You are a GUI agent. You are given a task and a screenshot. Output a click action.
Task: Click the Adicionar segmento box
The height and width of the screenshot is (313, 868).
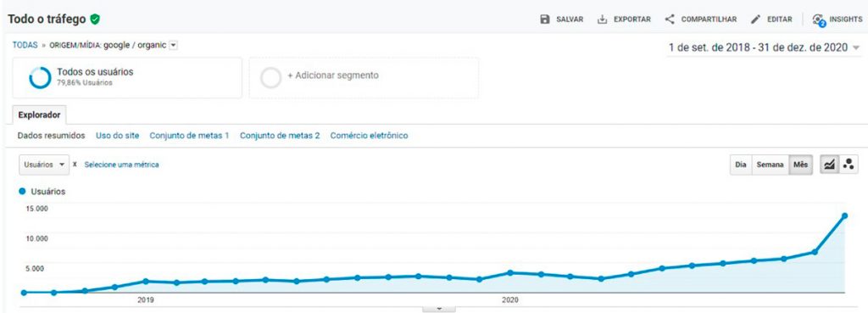[x=364, y=78]
